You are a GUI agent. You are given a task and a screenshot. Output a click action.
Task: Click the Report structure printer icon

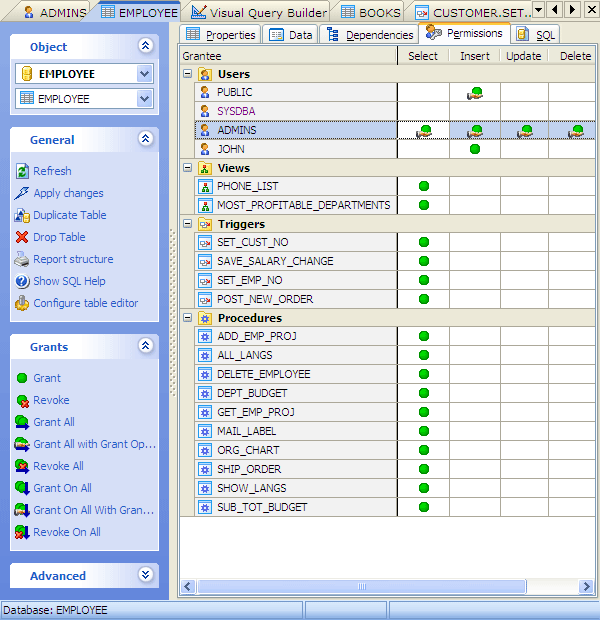coord(22,259)
